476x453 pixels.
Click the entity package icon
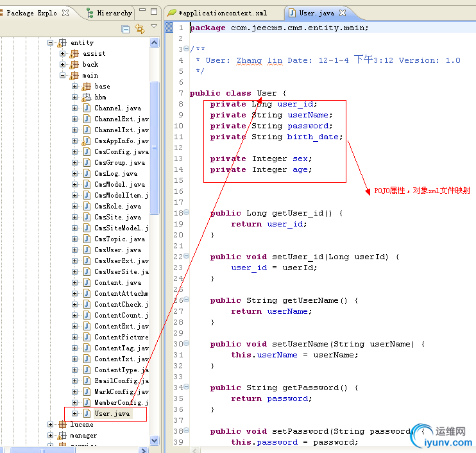tap(62, 43)
